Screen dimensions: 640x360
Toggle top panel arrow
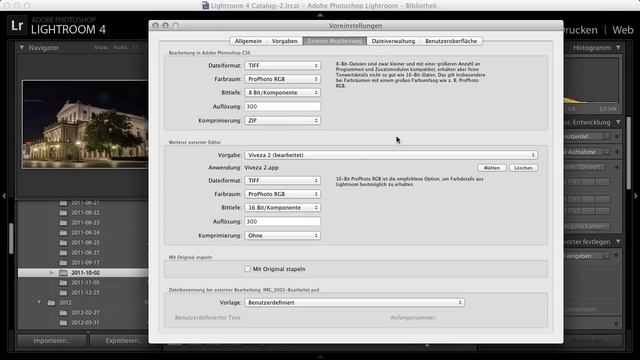[320, 15]
